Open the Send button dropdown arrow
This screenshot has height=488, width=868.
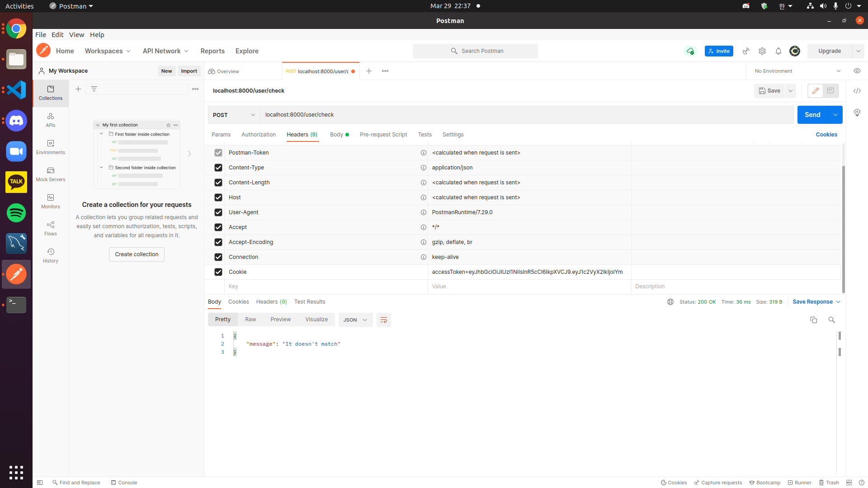tap(835, 115)
